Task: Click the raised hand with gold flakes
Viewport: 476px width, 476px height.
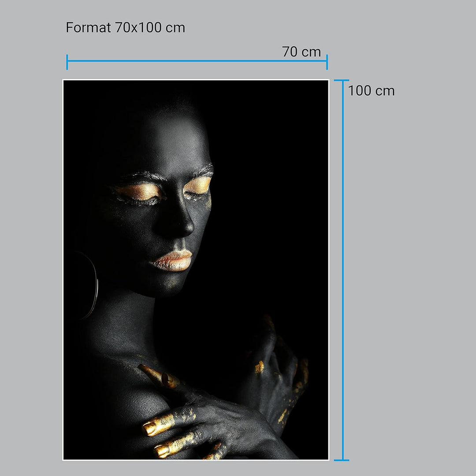Action: coord(278,375)
